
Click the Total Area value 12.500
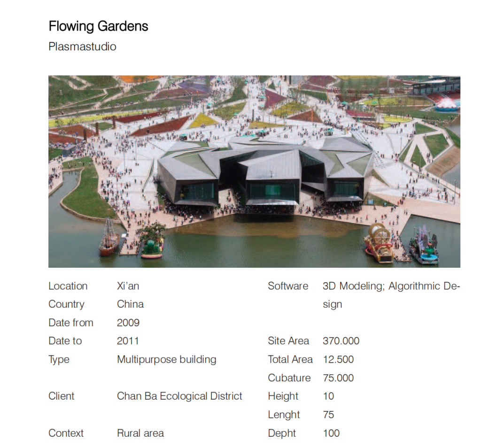pos(338,360)
